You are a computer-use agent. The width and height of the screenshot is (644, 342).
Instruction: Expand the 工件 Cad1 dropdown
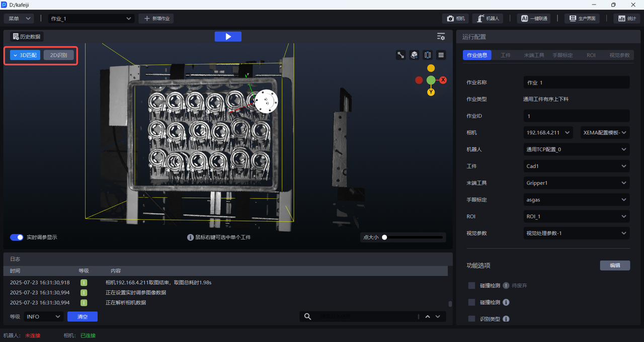[576, 166]
